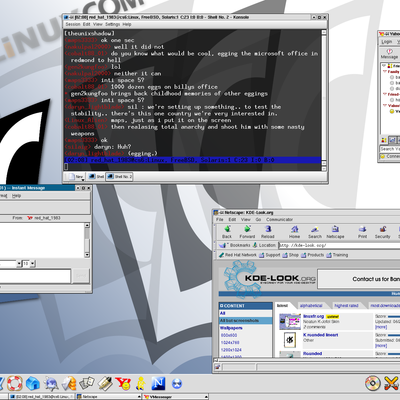The width and height of the screenshot is (400, 400).
Task: Open Red Hat Network bookmark link
Action: click(x=237, y=255)
